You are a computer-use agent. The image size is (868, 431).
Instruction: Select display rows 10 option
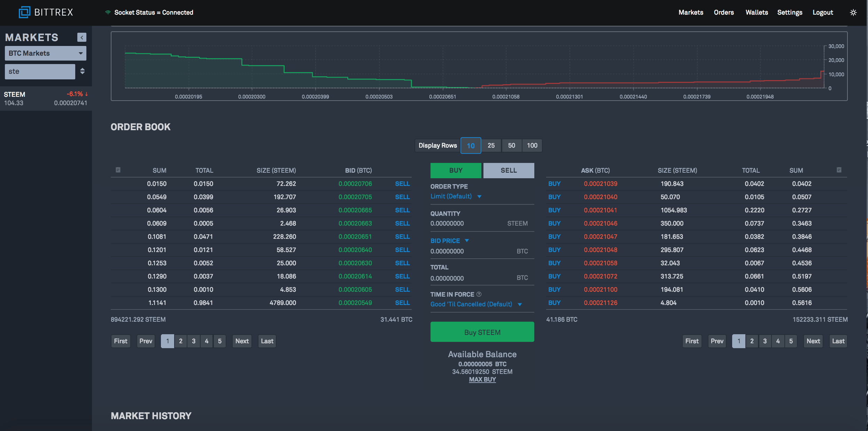[x=471, y=146]
